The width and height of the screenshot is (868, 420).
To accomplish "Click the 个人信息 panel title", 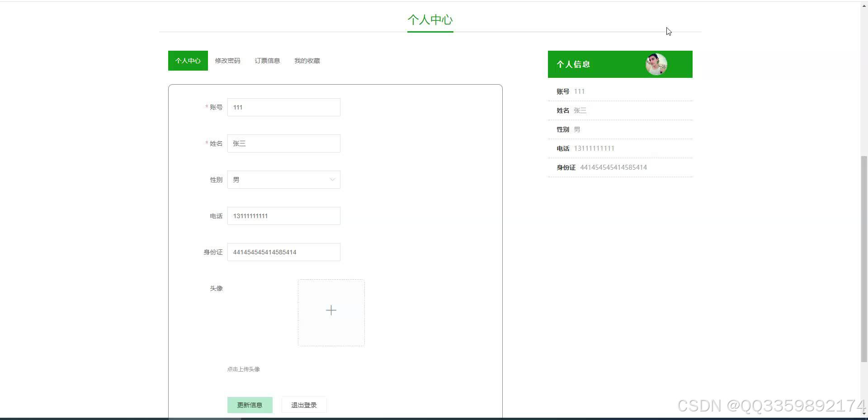I will [x=573, y=64].
